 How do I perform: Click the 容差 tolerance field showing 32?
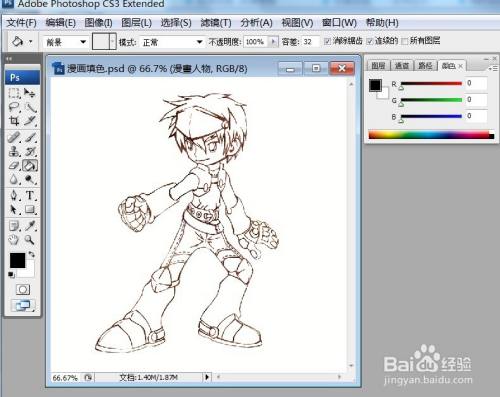310,42
